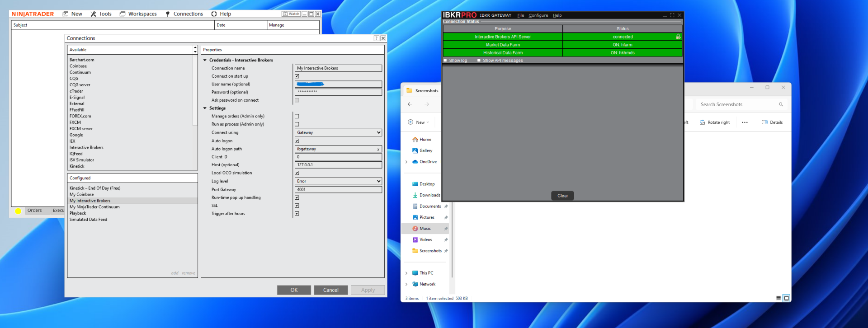868x328 pixels.
Task: Toggle the Connect on start up checkbox
Action: point(297,76)
